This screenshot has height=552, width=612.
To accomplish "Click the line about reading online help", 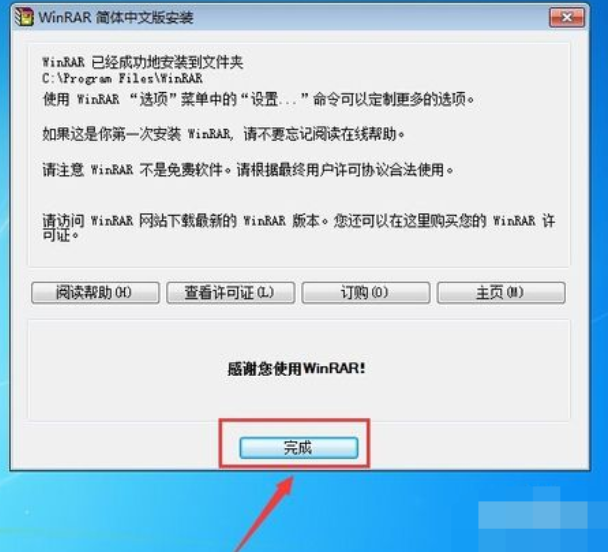I will [x=223, y=134].
